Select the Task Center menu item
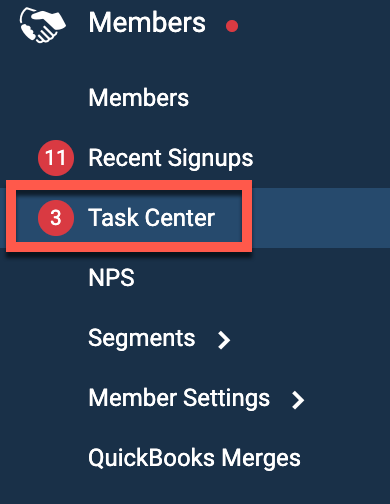Viewport: 390px width, 504px height. click(151, 218)
